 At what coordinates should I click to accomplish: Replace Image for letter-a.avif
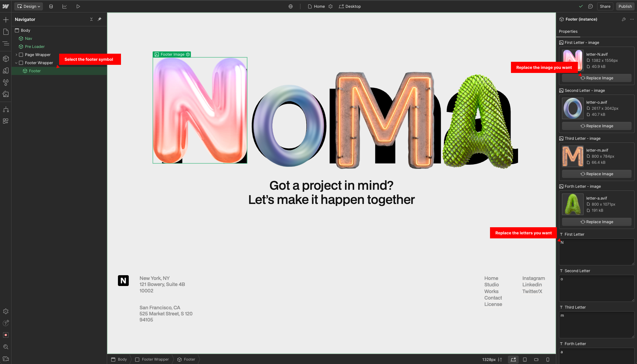596,222
